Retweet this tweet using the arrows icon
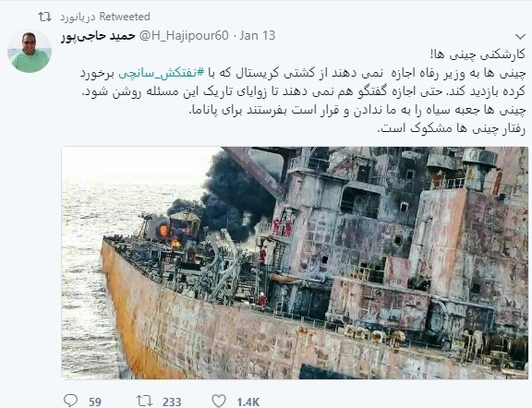532x408 pixels. [x=144, y=401]
